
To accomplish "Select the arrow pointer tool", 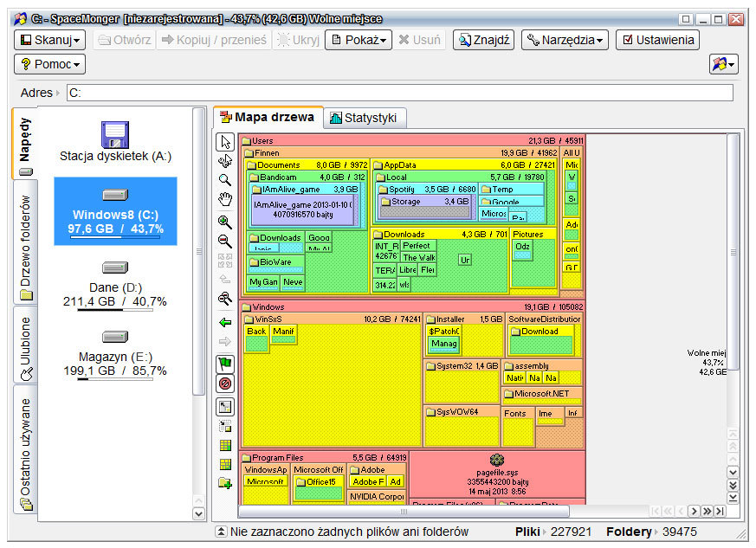I will click(x=225, y=142).
